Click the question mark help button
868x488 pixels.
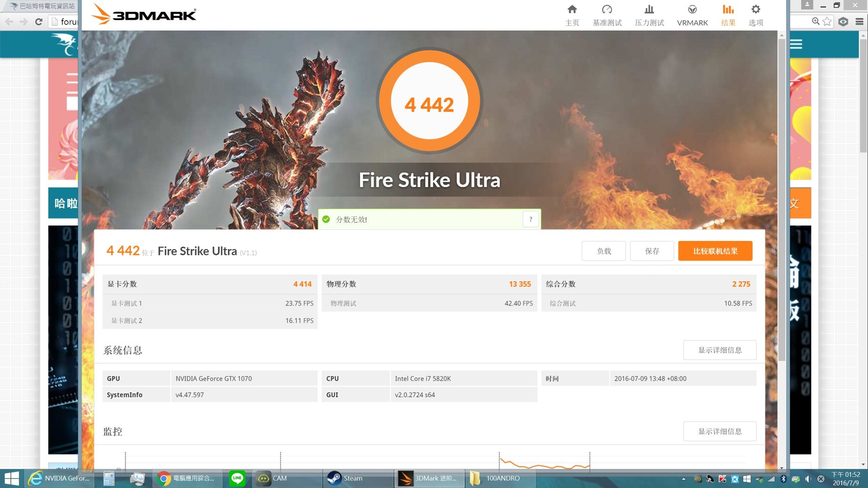530,219
